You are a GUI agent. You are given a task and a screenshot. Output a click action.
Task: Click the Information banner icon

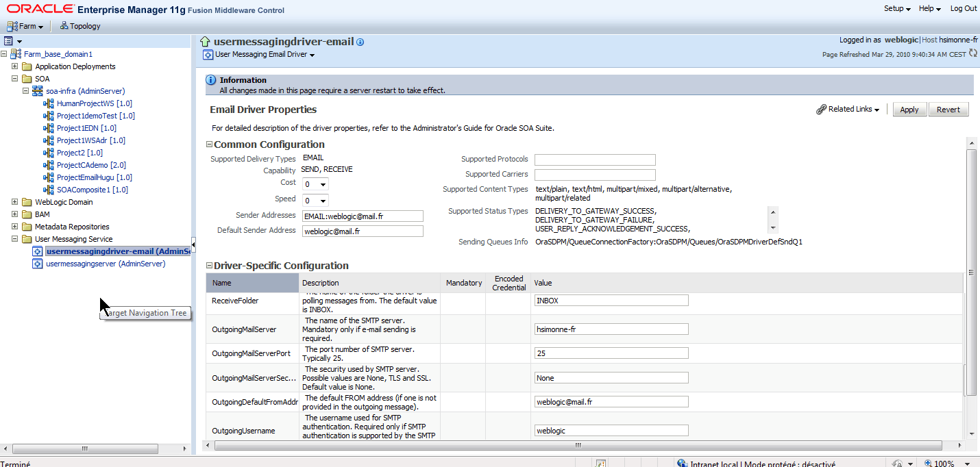(x=211, y=80)
